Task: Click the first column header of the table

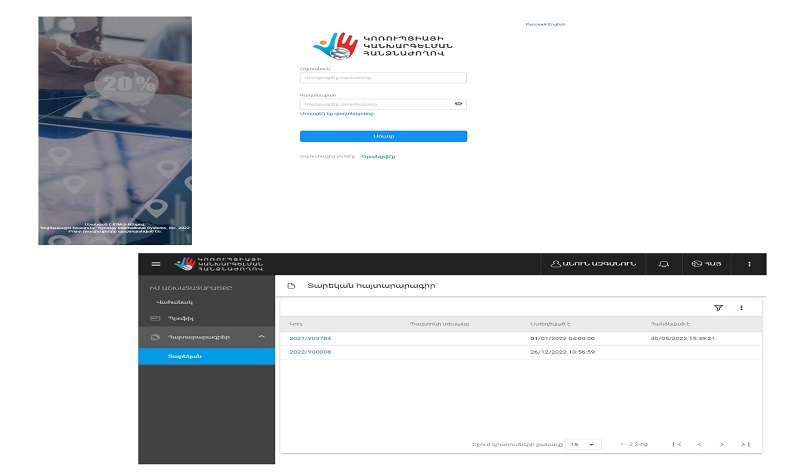Action: coord(296,324)
